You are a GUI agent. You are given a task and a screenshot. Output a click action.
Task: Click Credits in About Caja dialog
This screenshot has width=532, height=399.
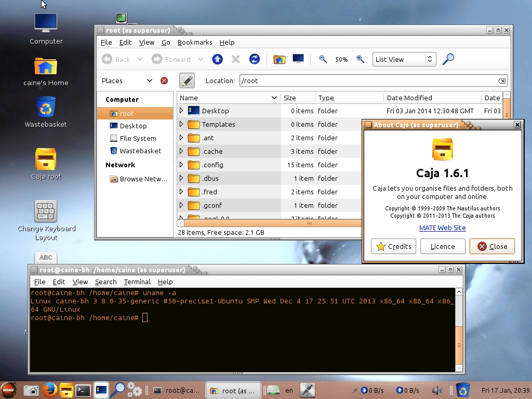click(394, 246)
